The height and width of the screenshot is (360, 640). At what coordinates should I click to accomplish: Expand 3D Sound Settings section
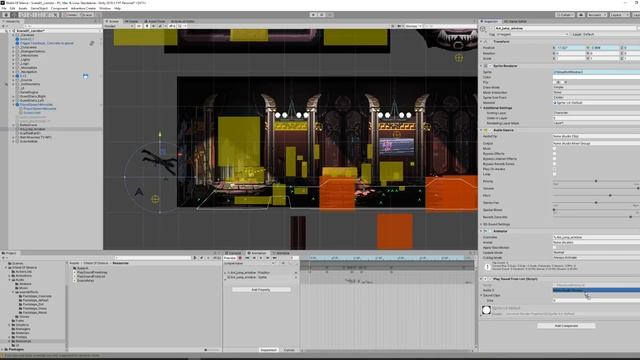point(481,224)
